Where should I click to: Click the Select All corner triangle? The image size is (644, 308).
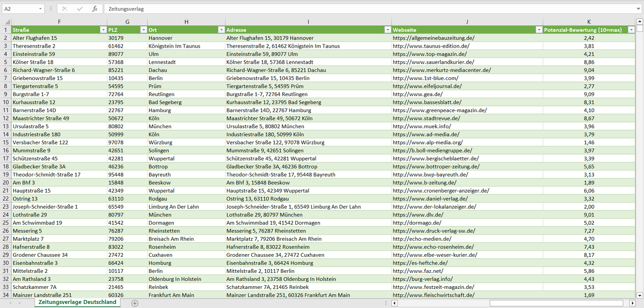(x=6, y=22)
